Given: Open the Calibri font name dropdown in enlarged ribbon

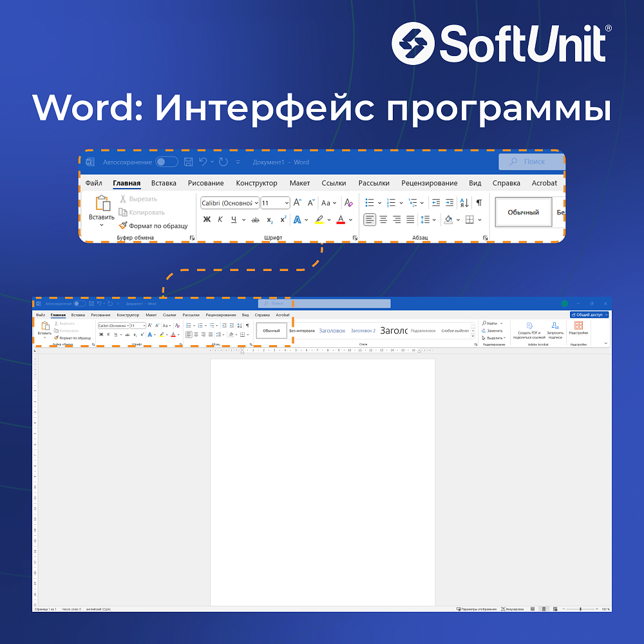Looking at the screenshot, I should point(256,203).
